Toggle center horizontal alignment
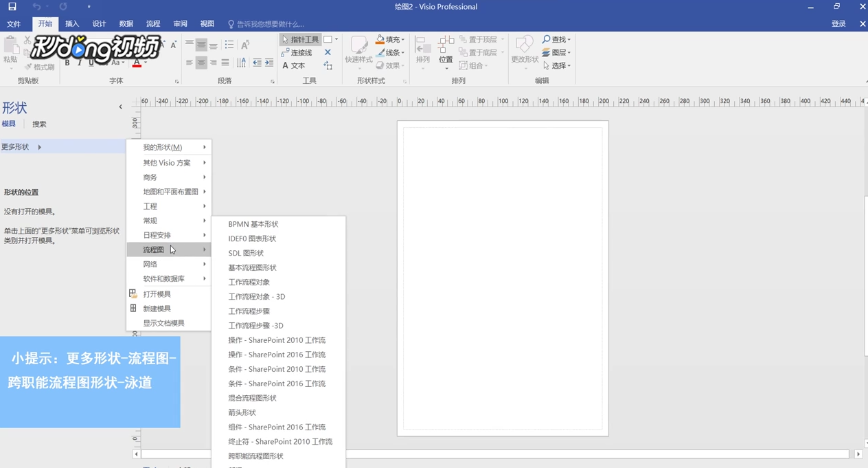Viewport: 868px width, 468px height. click(x=201, y=63)
